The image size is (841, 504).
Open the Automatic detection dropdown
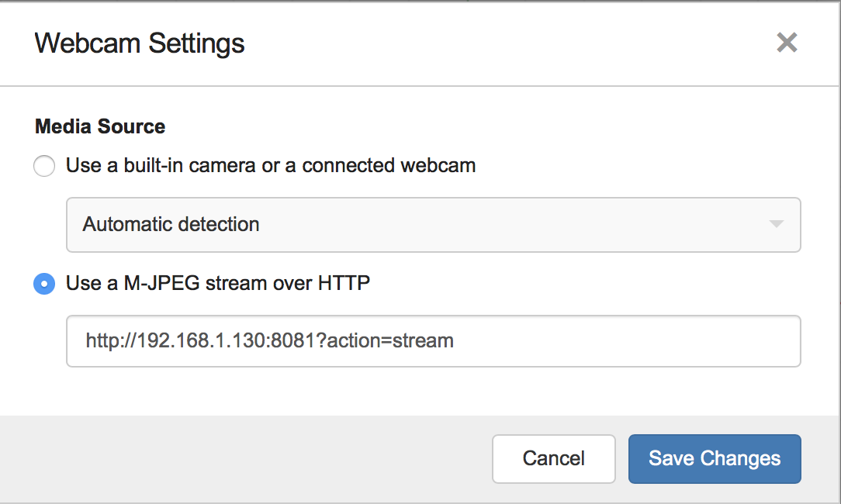[x=434, y=225]
